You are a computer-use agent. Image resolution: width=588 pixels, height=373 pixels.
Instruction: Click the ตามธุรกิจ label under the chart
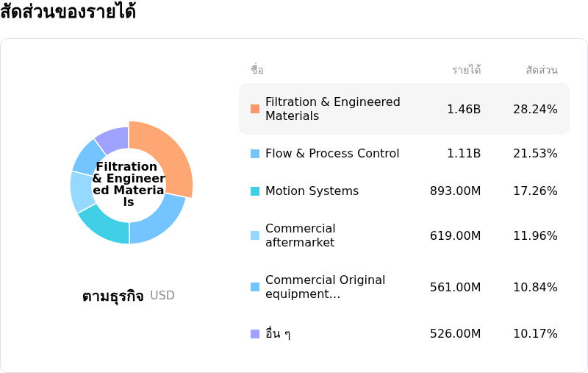(113, 296)
